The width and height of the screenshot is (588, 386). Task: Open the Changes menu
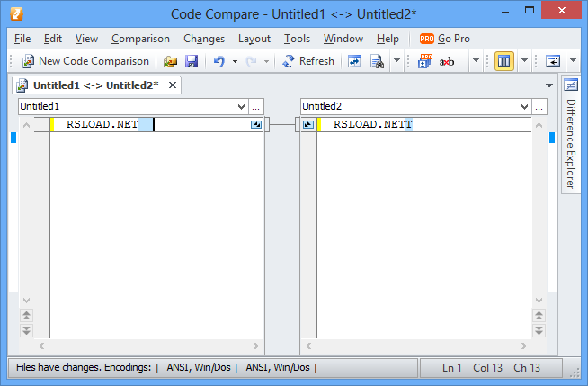click(204, 39)
